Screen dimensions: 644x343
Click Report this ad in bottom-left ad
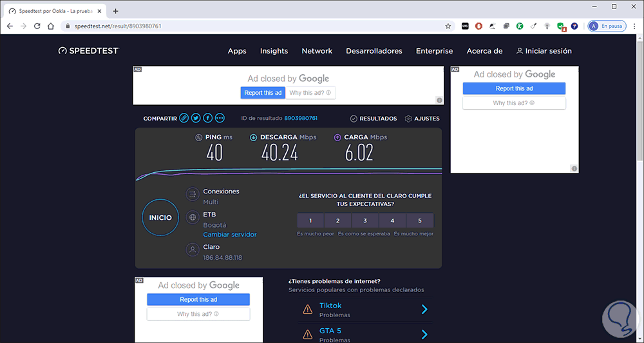coord(198,299)
